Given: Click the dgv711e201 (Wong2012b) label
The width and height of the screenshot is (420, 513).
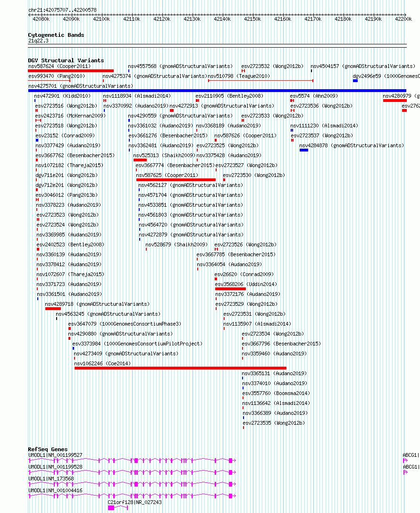Looking at the screenshot, I should click(67, 175).
